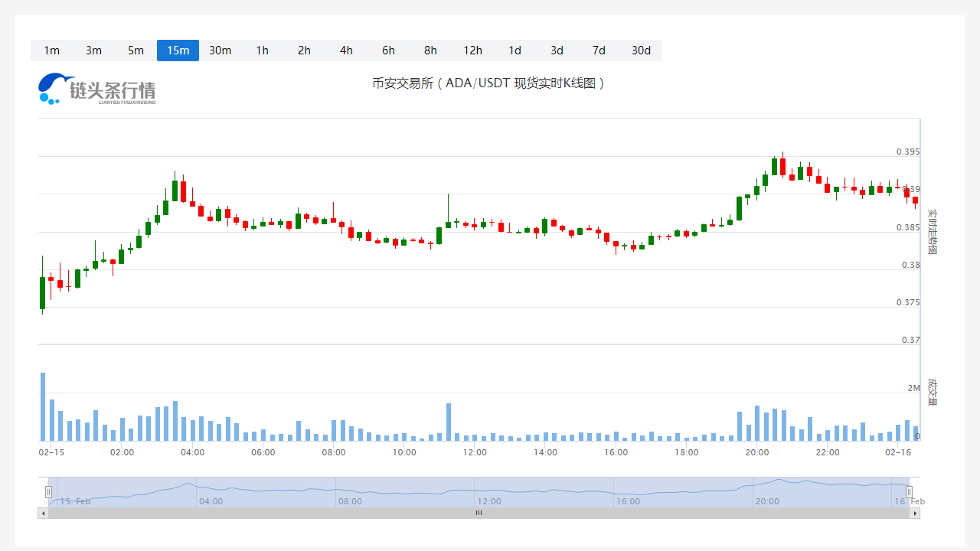
Task: Click the scrollbar left arrow
Action: click(x=42, y=514)
